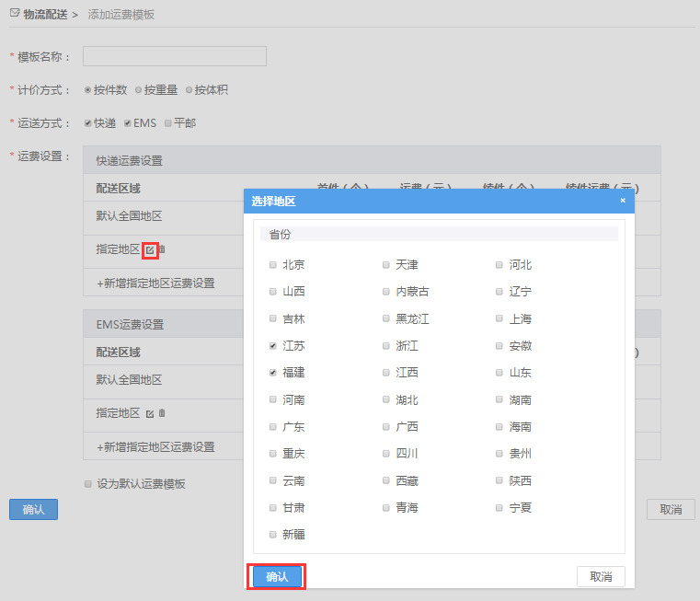Close the 选择地区 dialog with the × icon
The width and height of the screenshot is (700, 601).
[622, 200]
